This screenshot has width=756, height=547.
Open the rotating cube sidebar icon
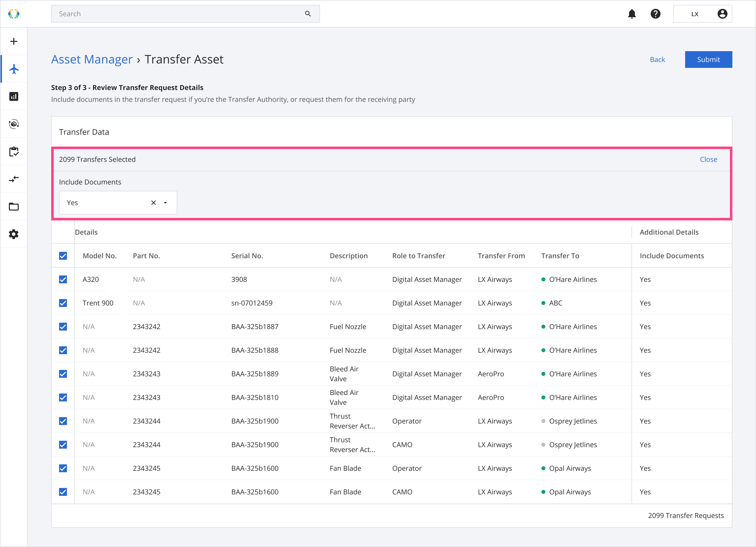point(14,124)
